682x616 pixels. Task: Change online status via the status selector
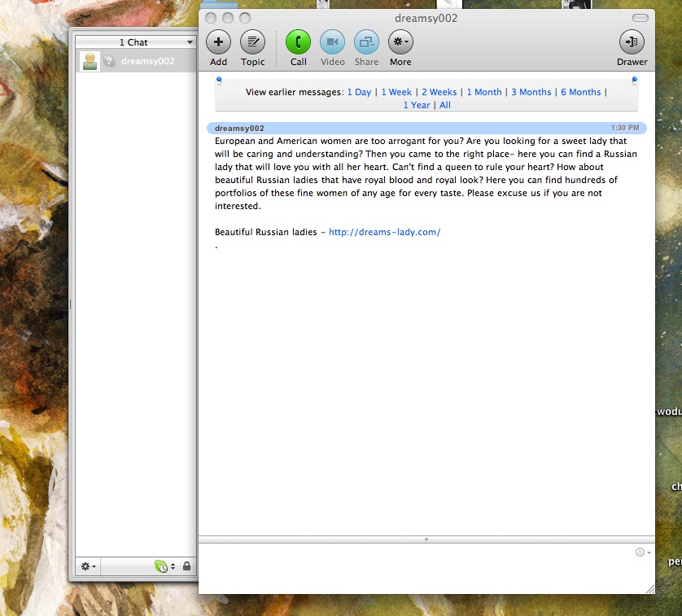pos(164,566)
